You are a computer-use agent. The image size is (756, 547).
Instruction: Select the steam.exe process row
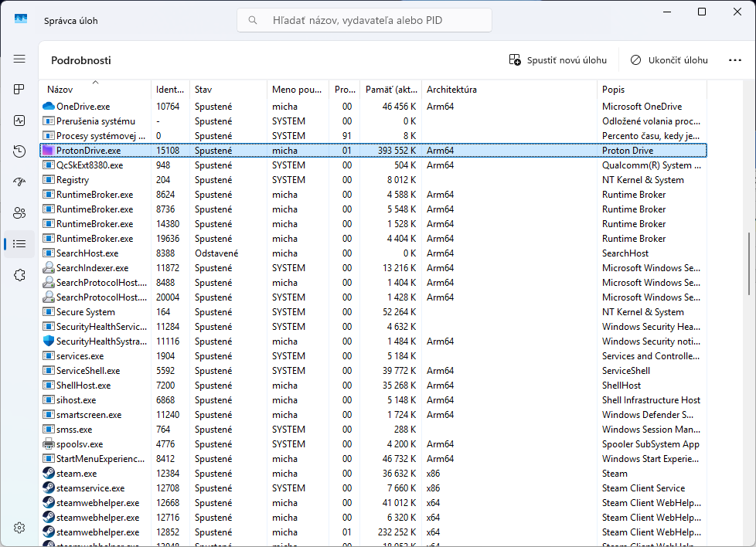77,474
